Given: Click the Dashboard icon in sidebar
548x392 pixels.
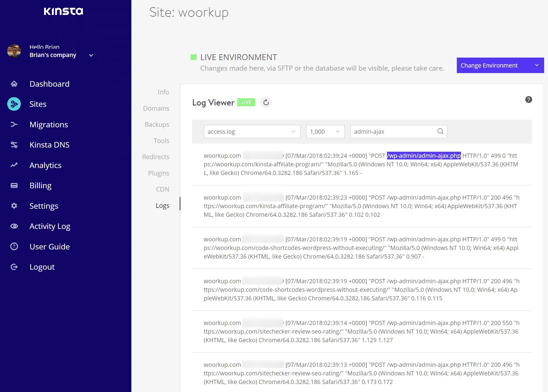Looking at the screenshot, I should [x=14, y=84].
